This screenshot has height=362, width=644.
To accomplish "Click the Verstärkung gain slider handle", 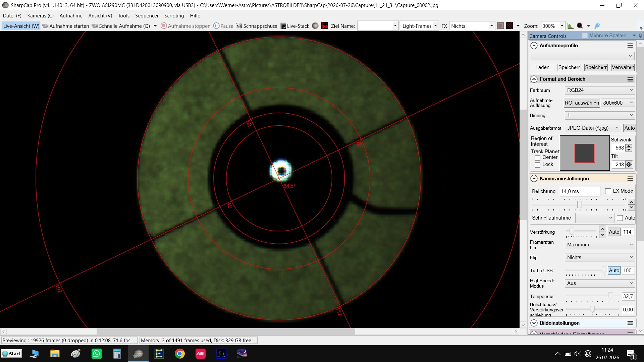I will pos(572,231).
